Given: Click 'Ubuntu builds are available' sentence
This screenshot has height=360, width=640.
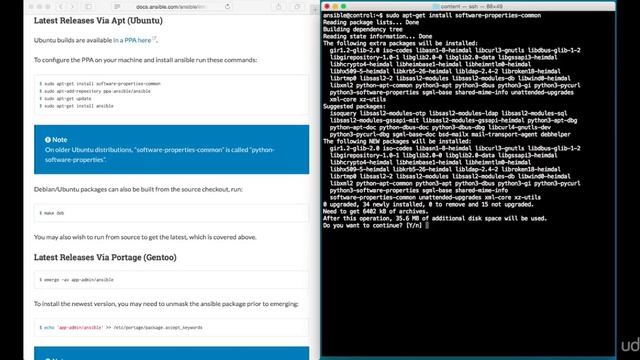Looking at the screenshot, I should [96, 40].
